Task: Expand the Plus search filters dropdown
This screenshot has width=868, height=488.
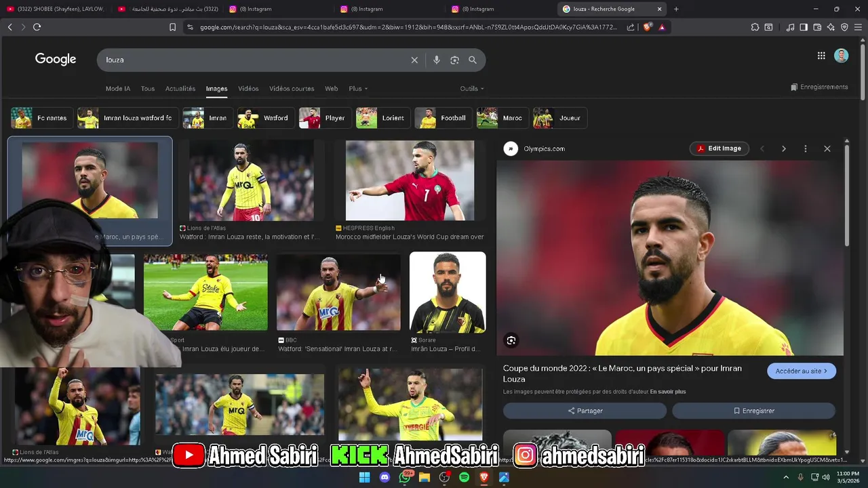Action: click(358, 89)
